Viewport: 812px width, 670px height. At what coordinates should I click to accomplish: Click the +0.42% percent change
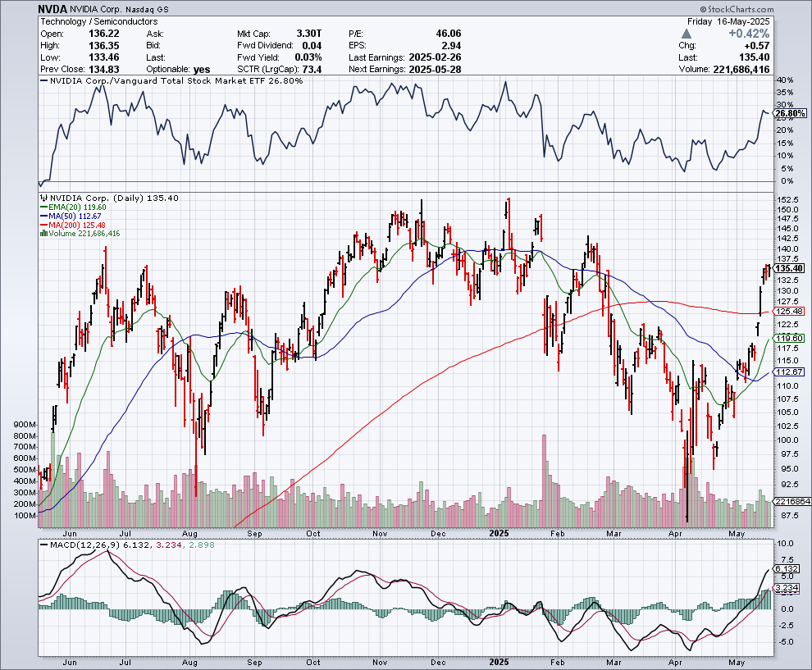click(x=749, y=34)
